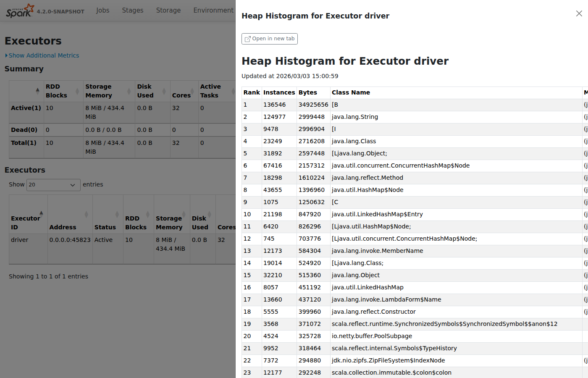Click the 'Updated at 2026/03/03 15:00:59' timestamp
The image size is (588, 378).
point(290,76)
